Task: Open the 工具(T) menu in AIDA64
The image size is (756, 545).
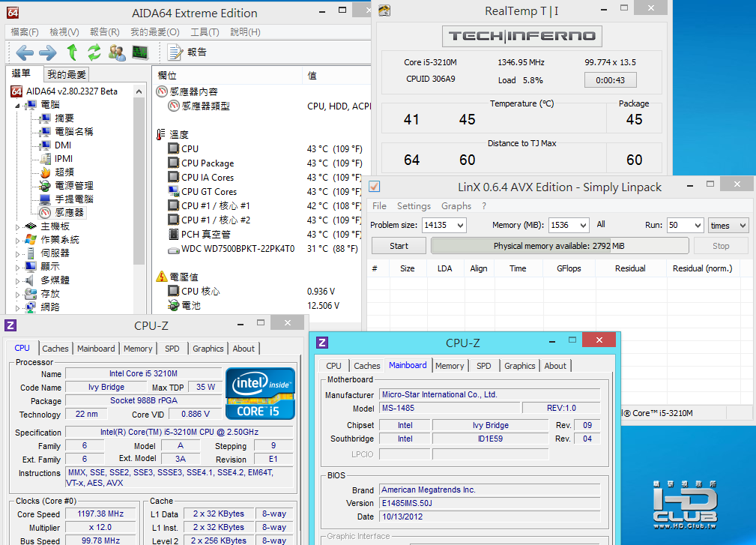Action: click(x=205, y=32)
